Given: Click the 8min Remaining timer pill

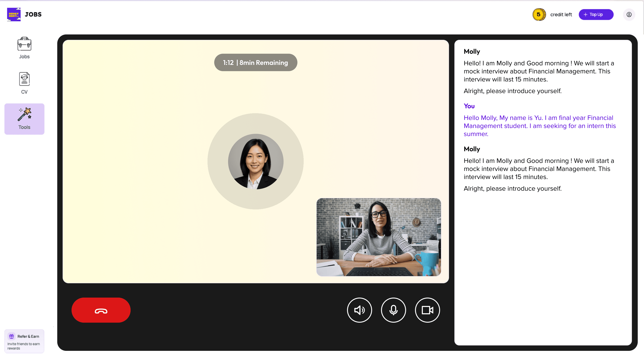Looking at the screenshot, I should pos(255,62).
